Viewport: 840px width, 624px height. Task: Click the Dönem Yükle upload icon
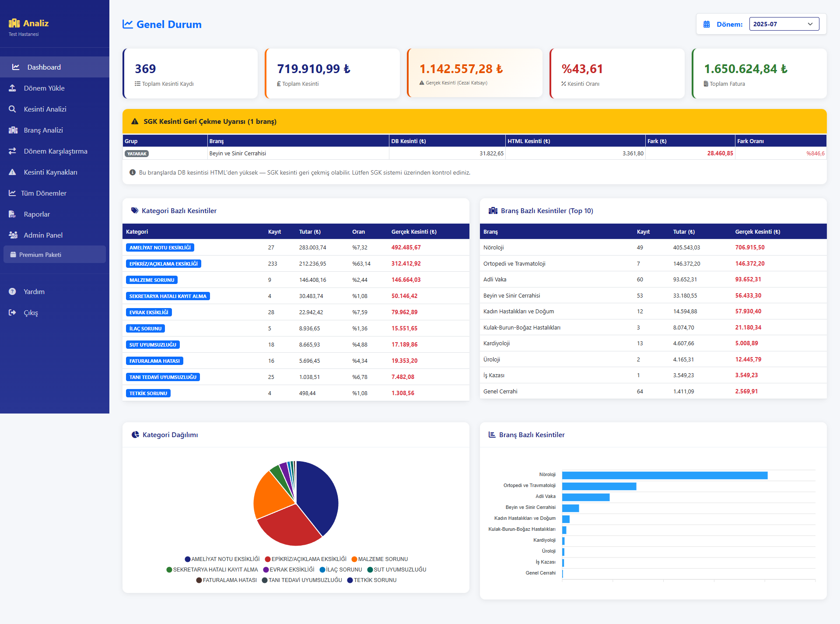[x=12, y=88]
